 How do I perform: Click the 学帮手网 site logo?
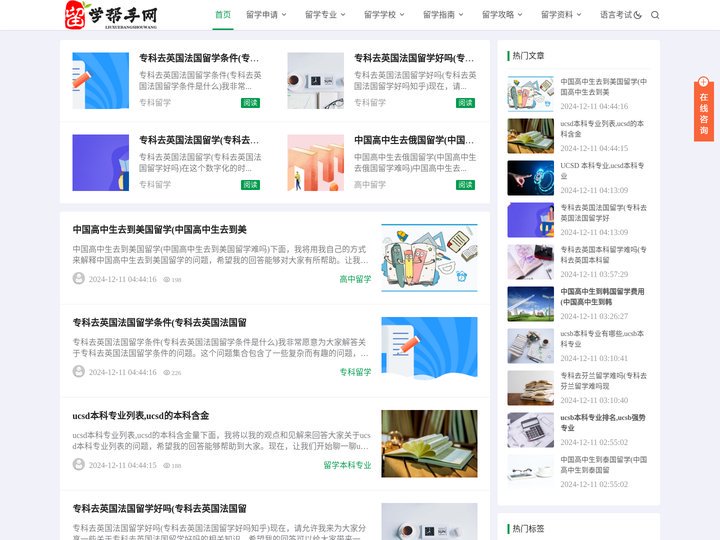111,15
